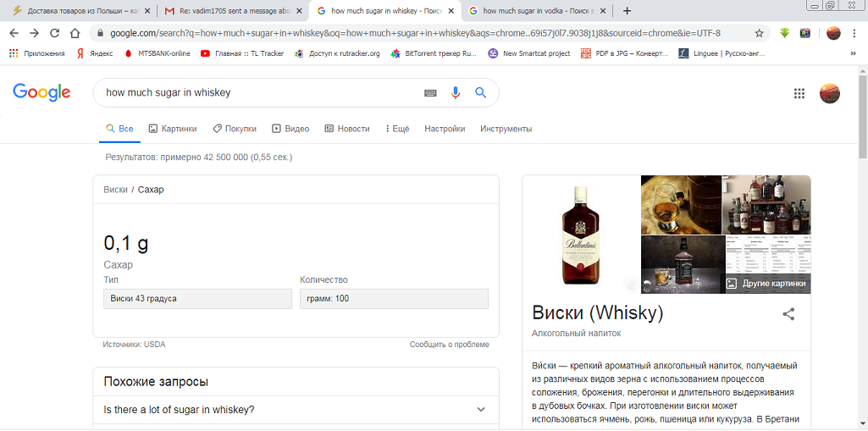Close the Доставка товаров из Польши tab
Viewport: 868px width, 431px height.
(148, 11)
